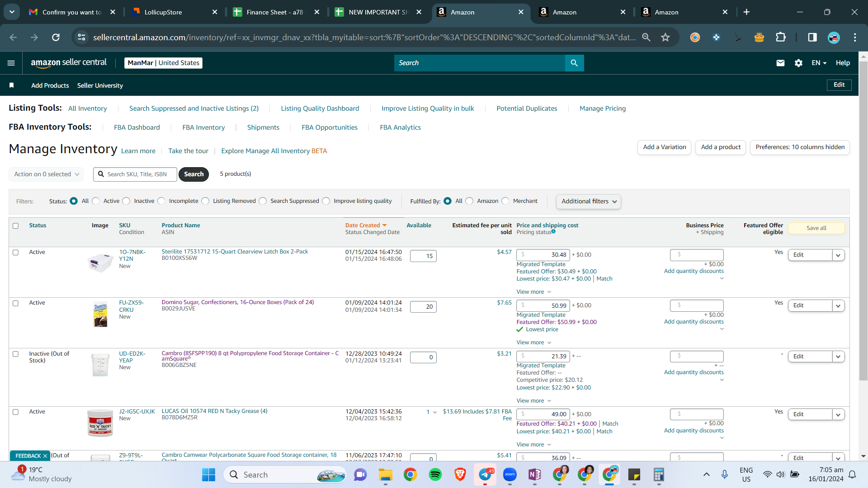Open the Manage Pricing link
Viewport: 868px width, 488px height.
click(x=603, y=108)
